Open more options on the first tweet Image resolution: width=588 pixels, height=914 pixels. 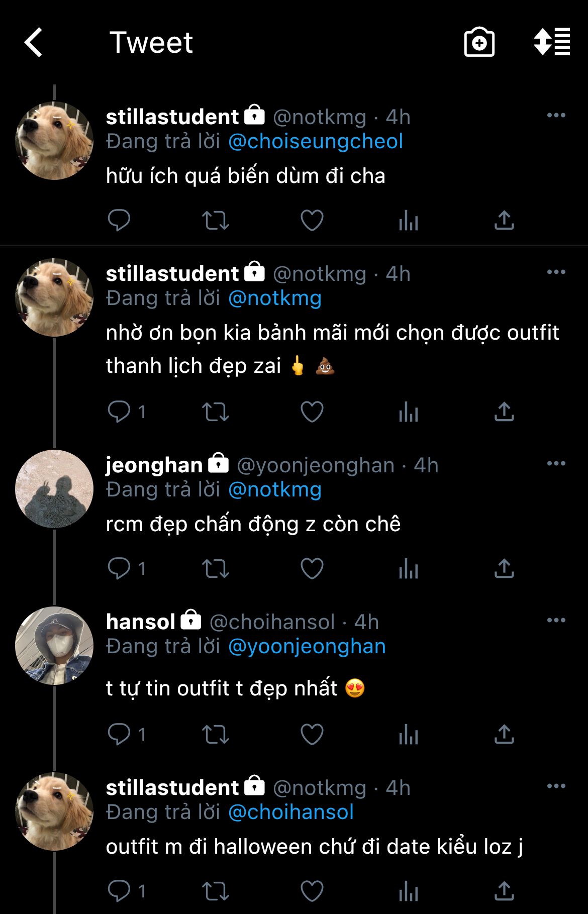coord(556,116)
